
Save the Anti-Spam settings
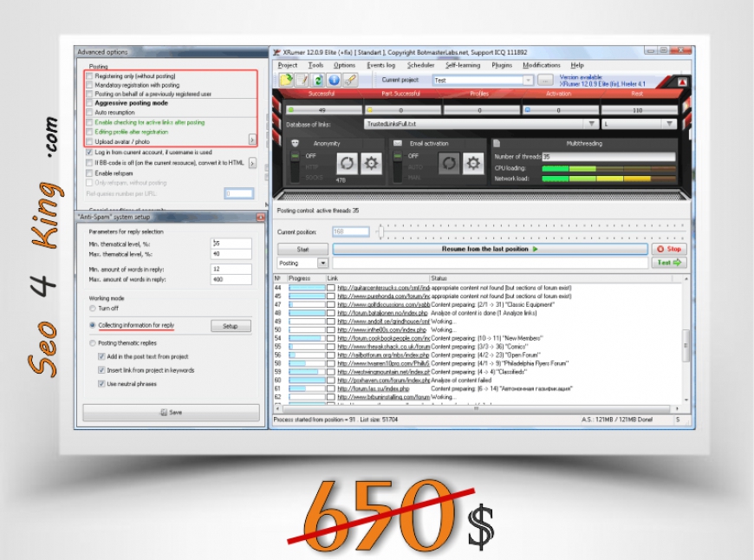[x=171, y=413]
